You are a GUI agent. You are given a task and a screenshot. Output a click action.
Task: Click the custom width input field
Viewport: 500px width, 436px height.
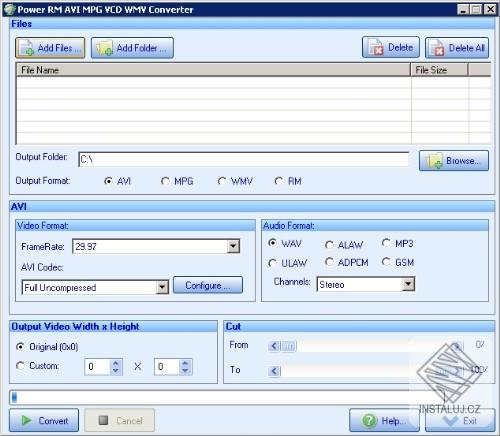coord(97,367)
